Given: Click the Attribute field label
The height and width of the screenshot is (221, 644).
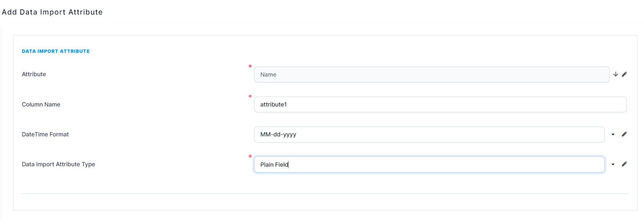Looking at the screenshot, I should coord(34,74).
